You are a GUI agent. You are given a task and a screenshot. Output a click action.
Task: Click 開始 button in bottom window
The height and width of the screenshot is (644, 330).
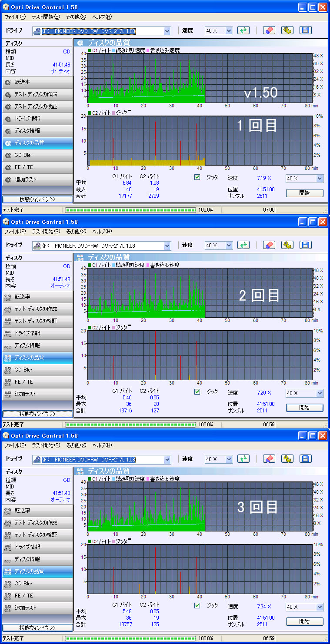[304, 621]
